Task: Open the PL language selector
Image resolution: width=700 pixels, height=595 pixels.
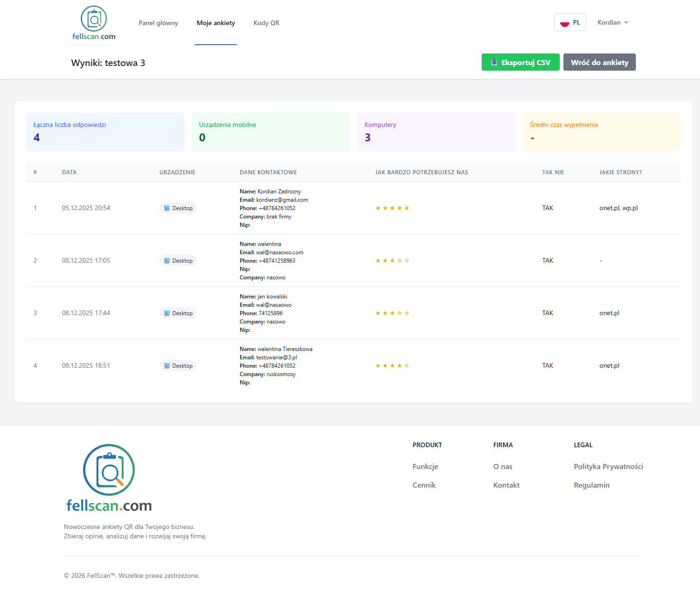Action: pyautogui.click(x=570, y=22)
